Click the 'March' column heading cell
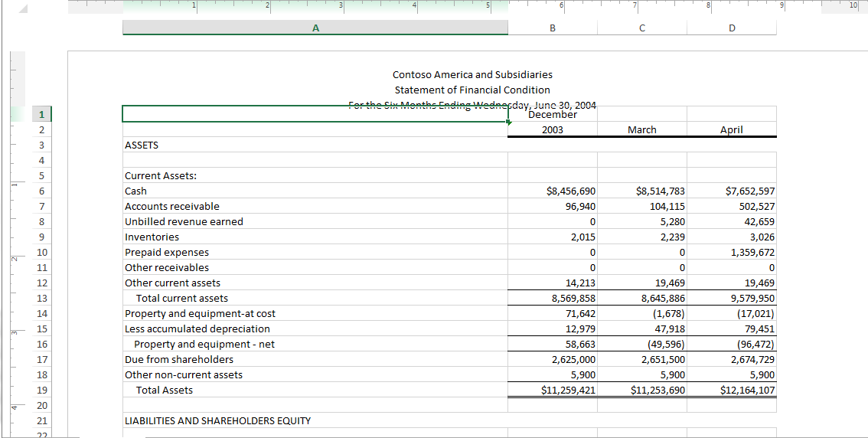The height and width of the screenshot is (438, 868). click(x=642, y=129)
